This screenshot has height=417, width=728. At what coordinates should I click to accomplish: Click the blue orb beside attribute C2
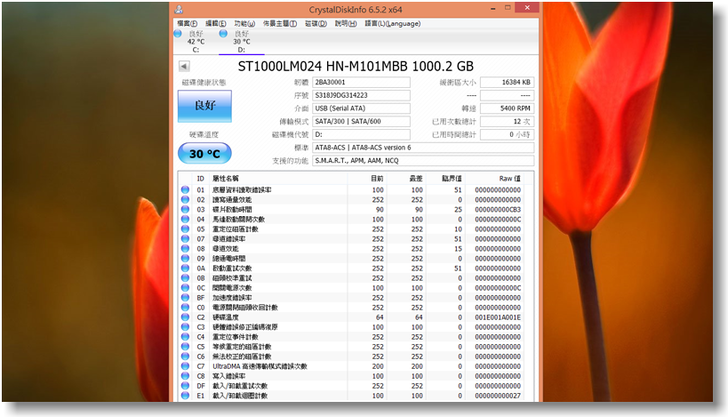(x=185, y=317)
